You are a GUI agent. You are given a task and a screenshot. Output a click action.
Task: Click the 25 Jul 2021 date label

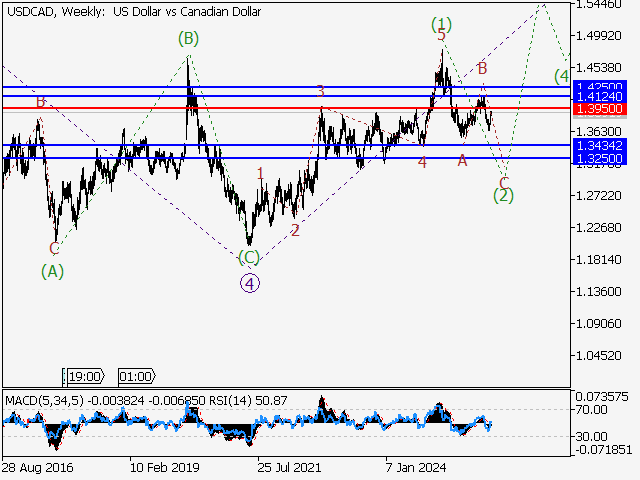291,467
